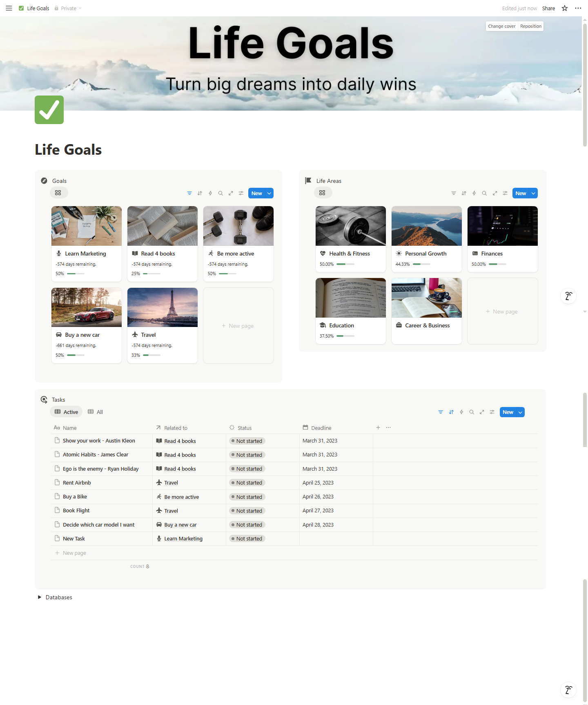
Task: Select the Active tab in Tasks
Action: (66, 412)
